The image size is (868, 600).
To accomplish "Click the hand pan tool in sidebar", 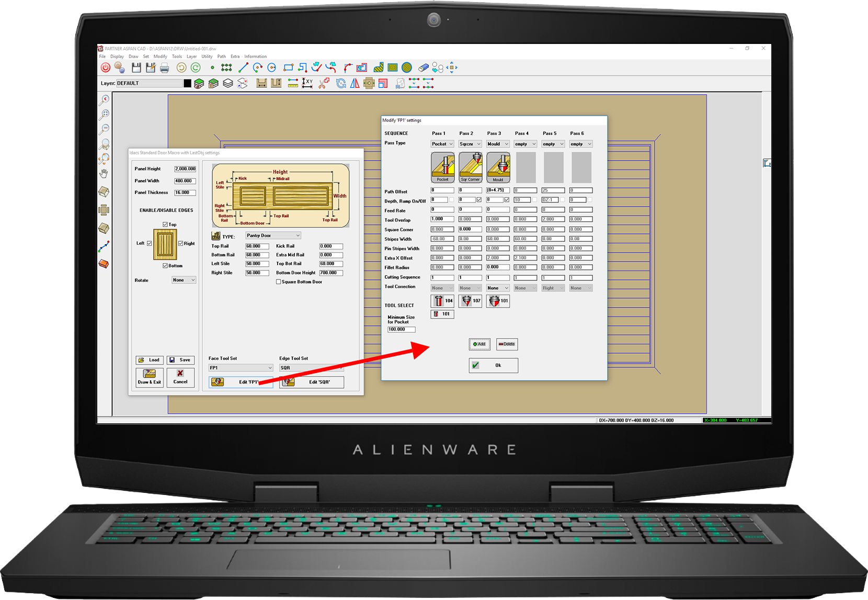I will pos(104,173).
